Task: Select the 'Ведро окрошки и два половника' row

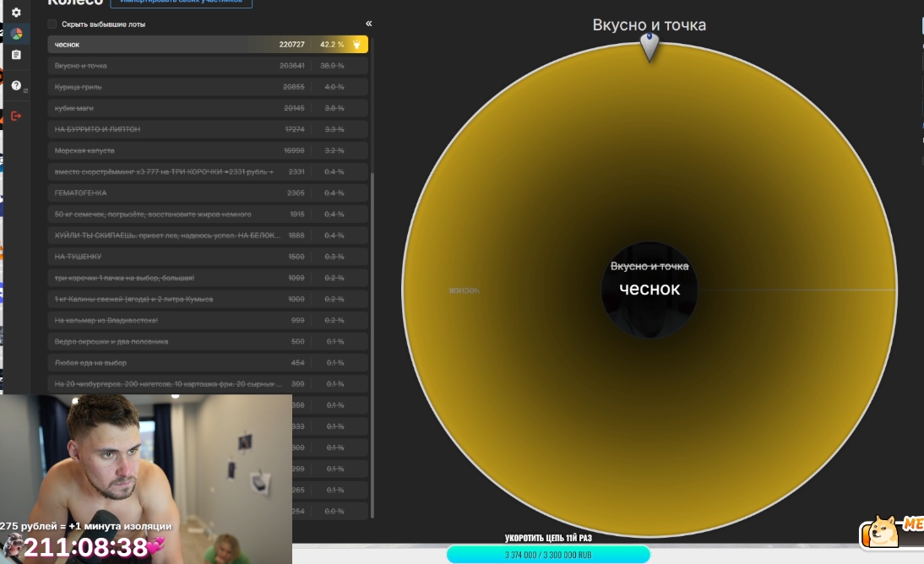Action: [208, 341]
